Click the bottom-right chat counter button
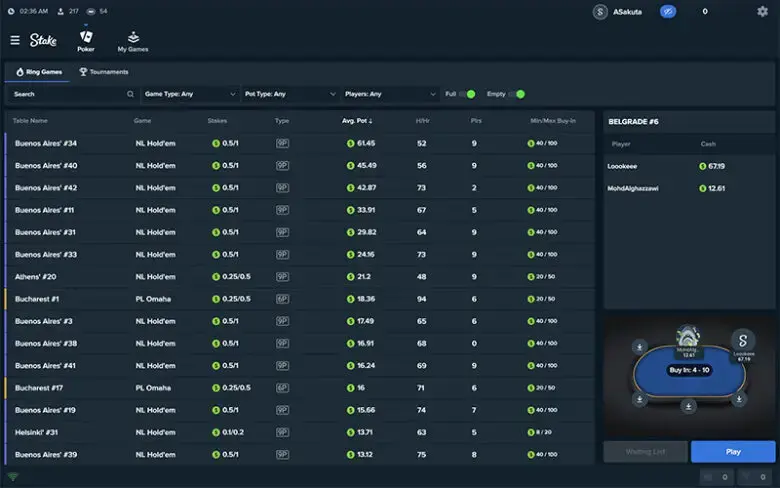This screenshot has height=488, width=780. [755, 477]
